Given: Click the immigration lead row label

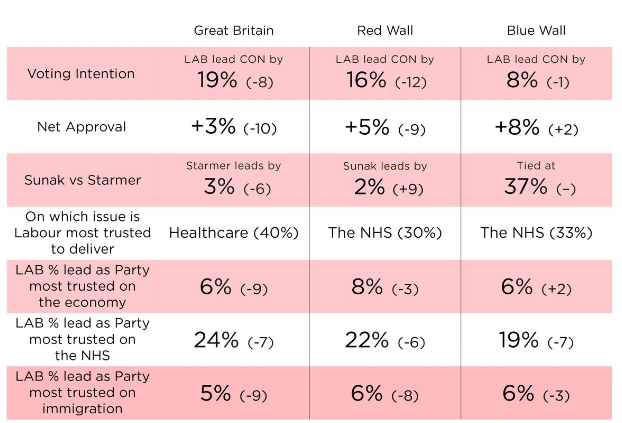Looking at the screenshot, I should coord(81,392).
